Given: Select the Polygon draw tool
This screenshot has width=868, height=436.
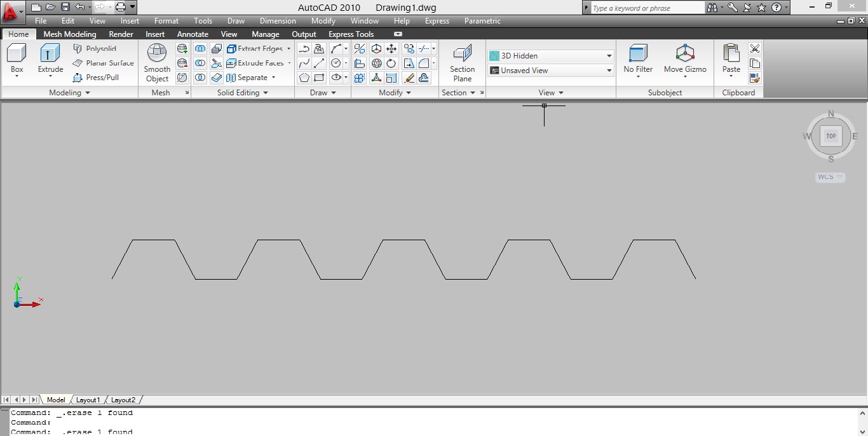Looking at the screenshot, I should click(x=304, y=78).
